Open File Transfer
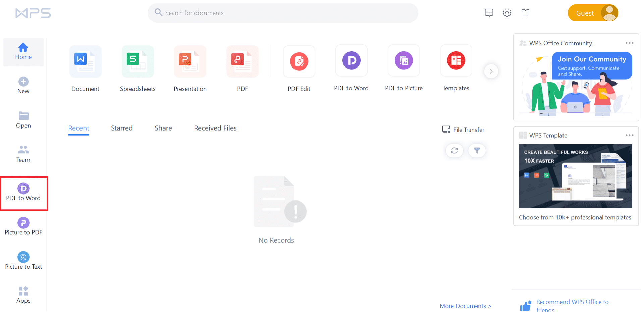Image resolution: width=644 pixels, height=312 pixels. [463, 130]
